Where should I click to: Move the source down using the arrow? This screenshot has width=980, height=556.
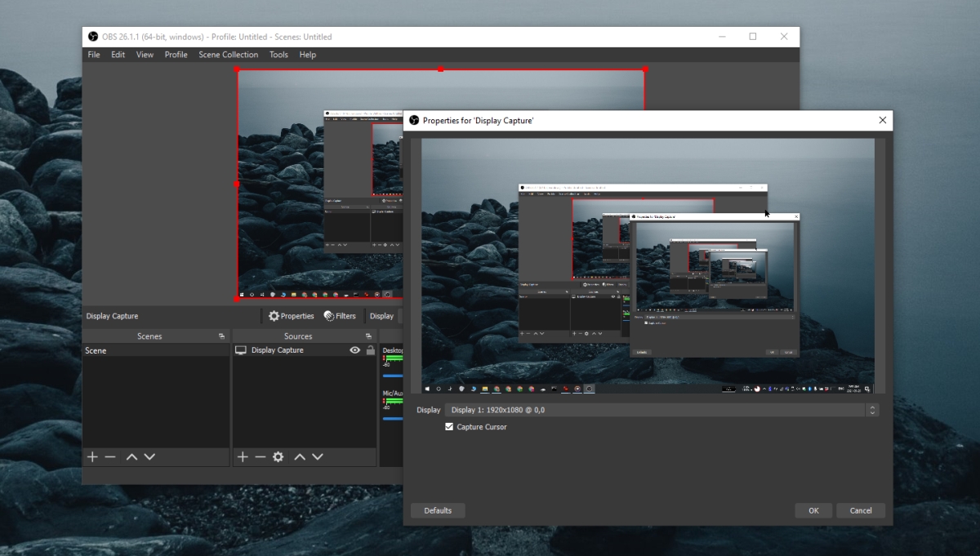click(x=318, y=457)
